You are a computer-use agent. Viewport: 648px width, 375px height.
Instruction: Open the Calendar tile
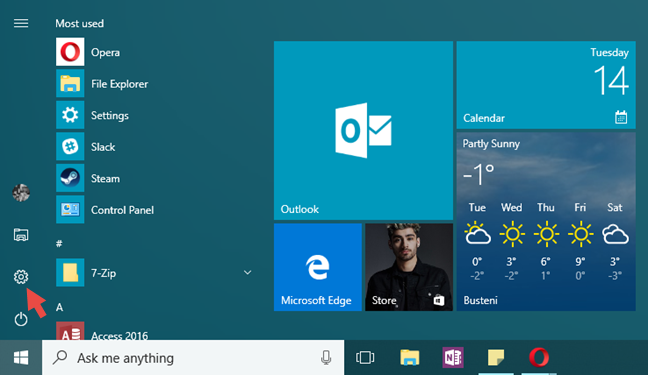click(x=546, y=85)
